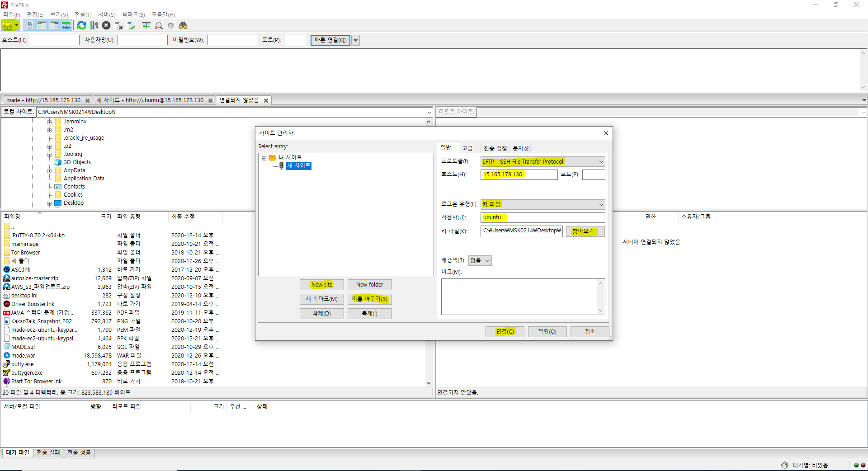Select the 'Start Tor Browser.lnk' file icon
The image size is (868, 471).
(7, 382)
